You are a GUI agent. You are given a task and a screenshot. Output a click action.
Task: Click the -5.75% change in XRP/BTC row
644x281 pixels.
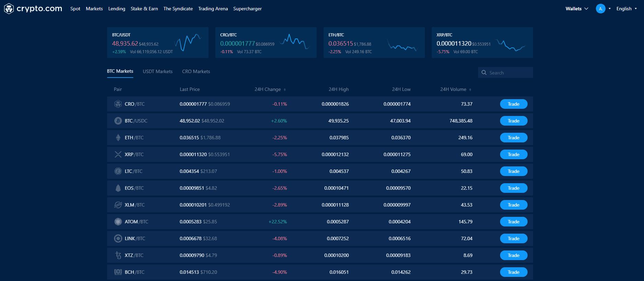click(x=280, y=154)
